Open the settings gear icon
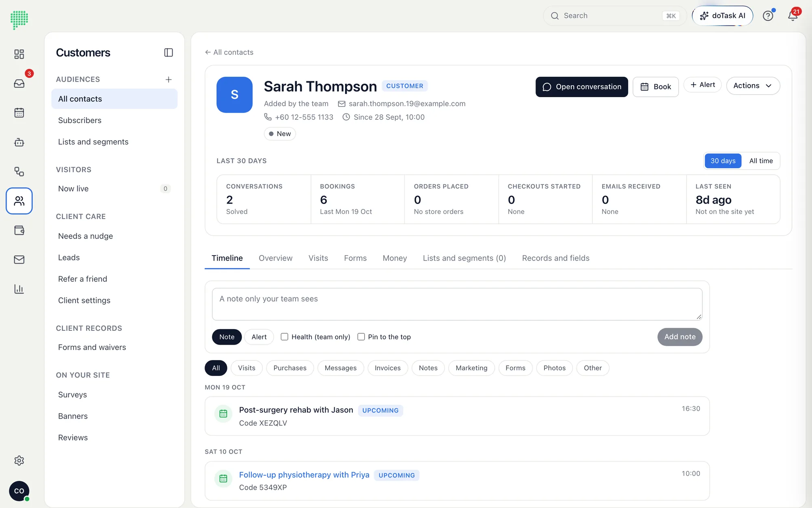Viewport: 812px width, 508px height. pos(19,460)
